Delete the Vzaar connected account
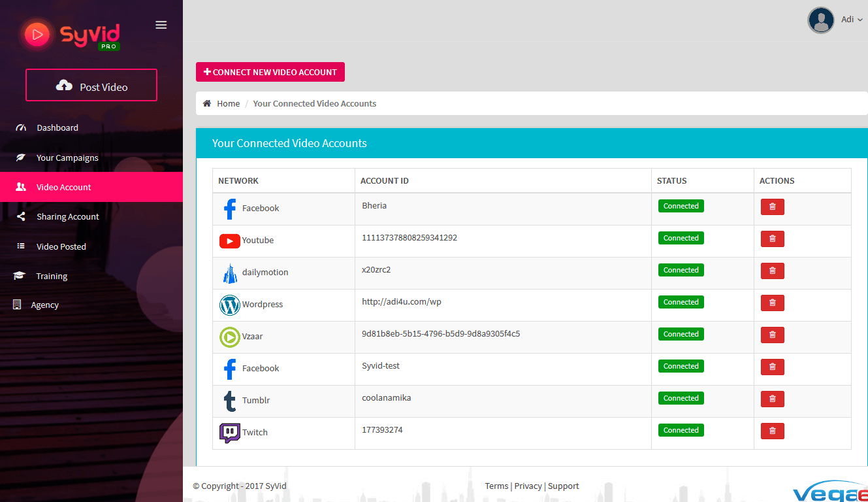Viewport: 868px width, 502px height. coord(772,335)
